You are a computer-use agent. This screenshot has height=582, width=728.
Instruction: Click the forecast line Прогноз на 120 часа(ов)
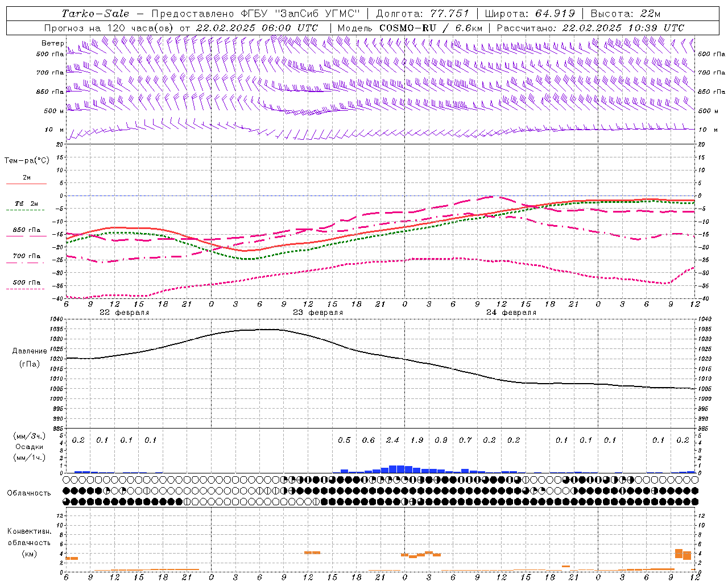(x=110, y=28)
